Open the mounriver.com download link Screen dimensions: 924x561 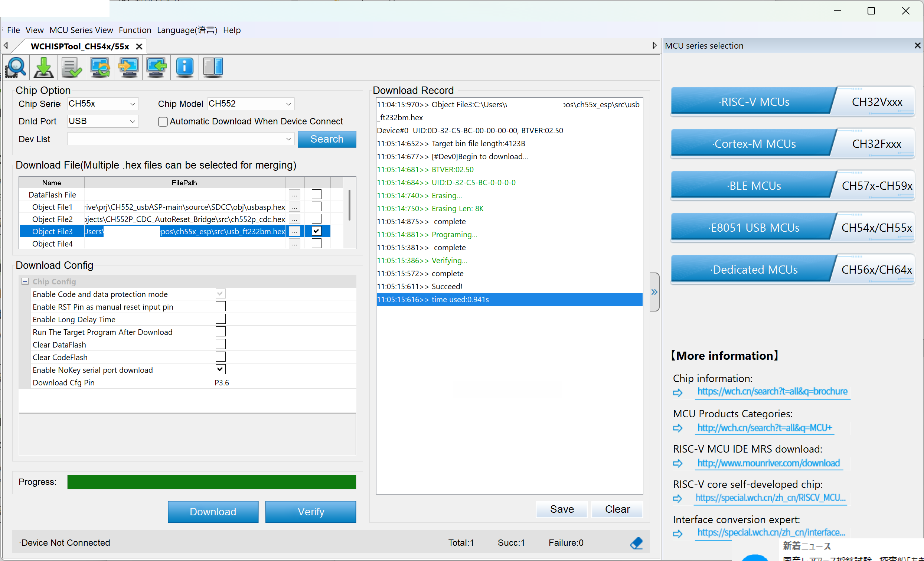pyautogui.click(x=768, y=463)
